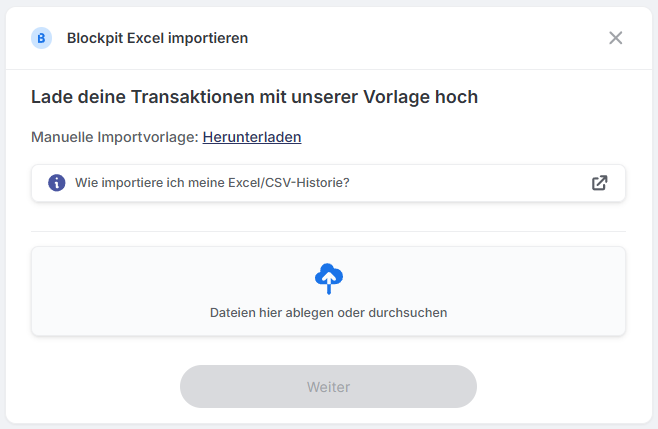The width and height of the screenshot is (658, 429).
Task: Click the blue info circle icon
Action: point(57,183)
